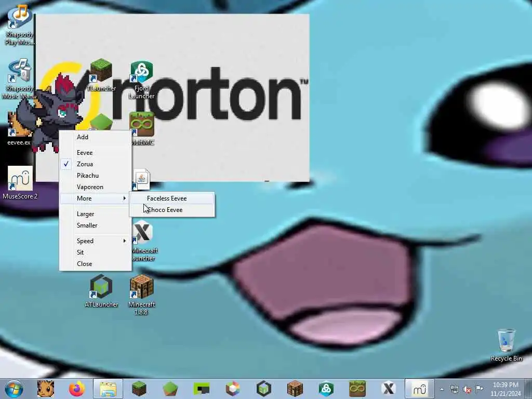Click the colorful hexagon taskbar icon
The height and width of the screenshot is (399, 532).
tap(232, 389)
